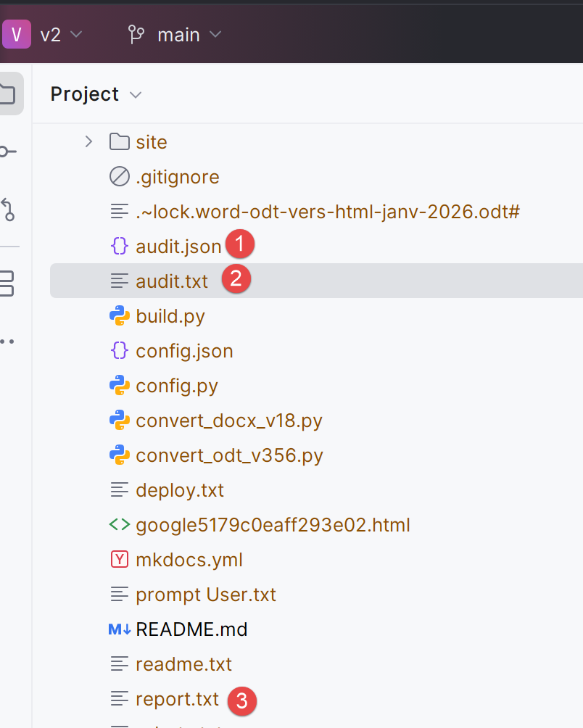Click the Markdown icon beside README.md
This screenshot has height=728, width=583.
tap(119, 629)
